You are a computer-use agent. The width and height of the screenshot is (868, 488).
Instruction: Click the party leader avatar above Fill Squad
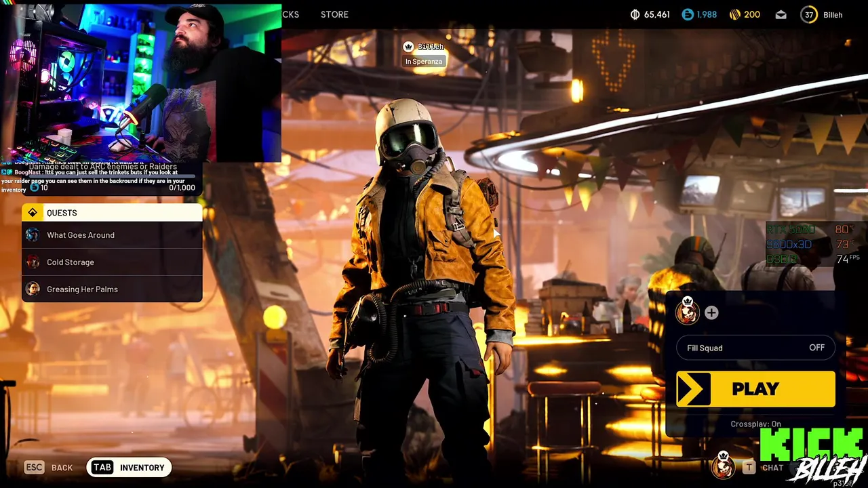(x=687, y=311)
